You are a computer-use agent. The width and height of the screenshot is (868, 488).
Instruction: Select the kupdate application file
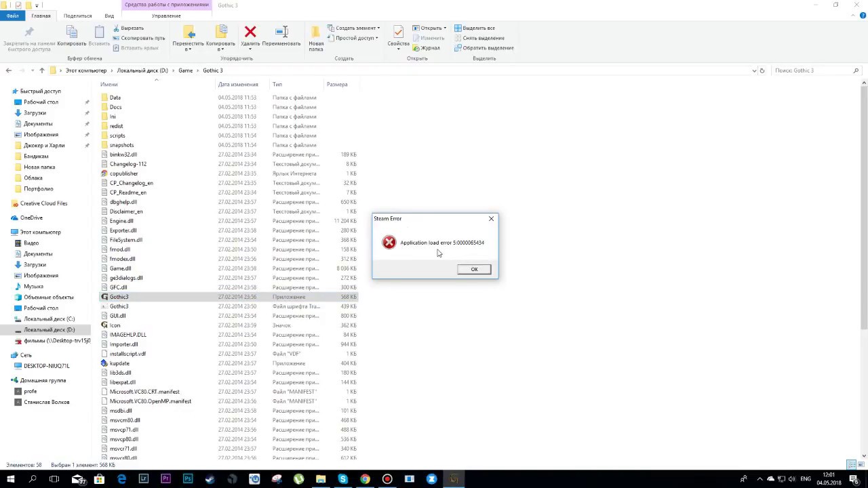[x=119, y=363]
